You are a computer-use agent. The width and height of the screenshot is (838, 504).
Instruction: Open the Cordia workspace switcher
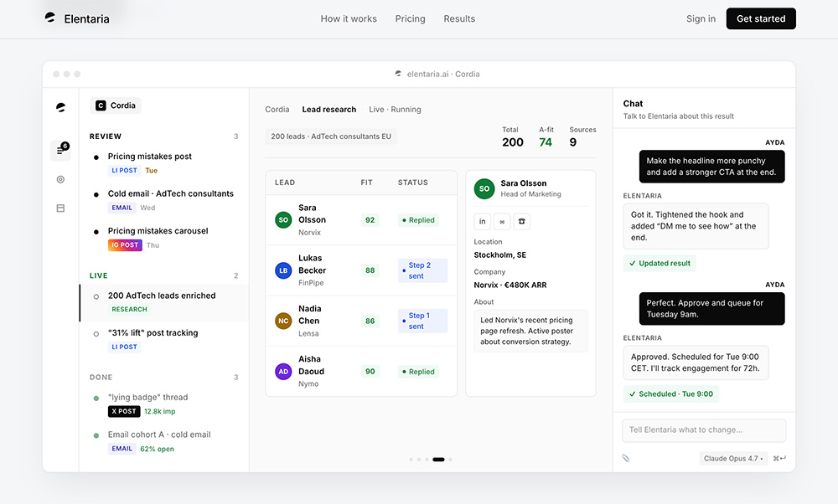pyautogui.click(x=116, y=105)
